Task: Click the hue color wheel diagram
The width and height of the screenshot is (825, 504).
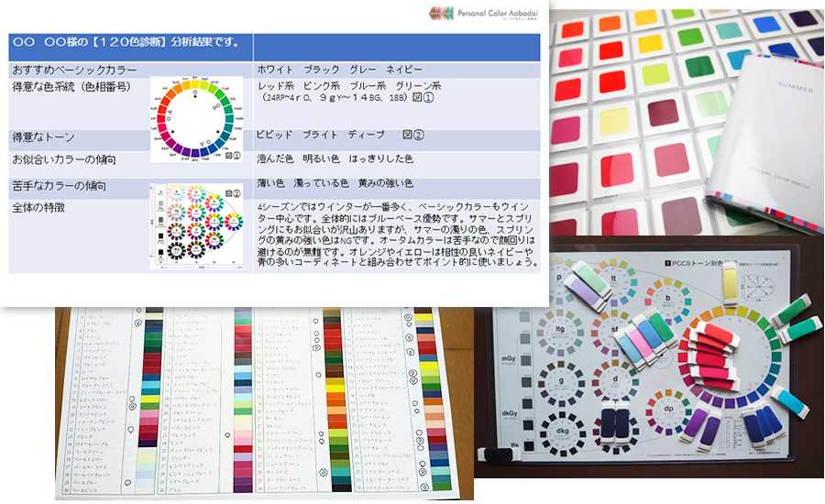Action: (196, 119)
